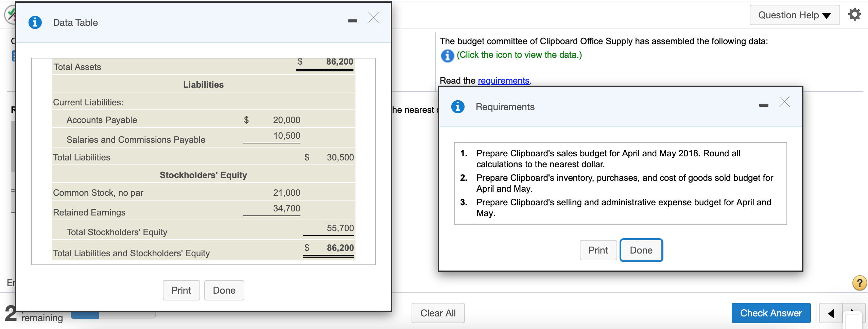Click the Requirements info icon
The image size is (868, 329).
(x=458, y=106)
